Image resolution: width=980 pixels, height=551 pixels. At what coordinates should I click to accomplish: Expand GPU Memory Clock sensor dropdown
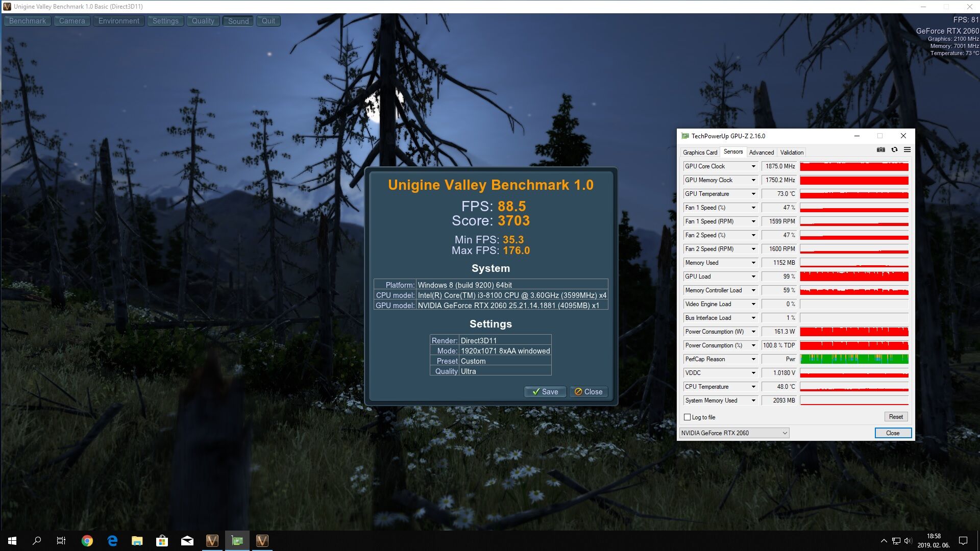pyautogui.click(x=753, y=180)
